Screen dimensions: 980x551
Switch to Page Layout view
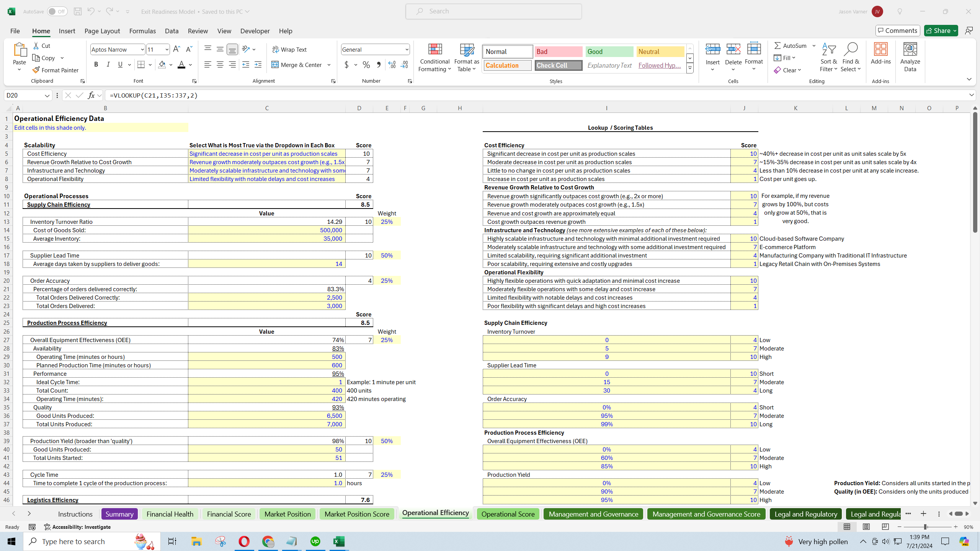(x=866, y=527)
